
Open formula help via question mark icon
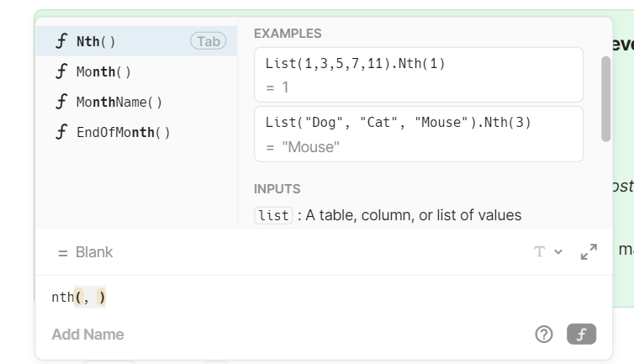click(x=544, y=335)
